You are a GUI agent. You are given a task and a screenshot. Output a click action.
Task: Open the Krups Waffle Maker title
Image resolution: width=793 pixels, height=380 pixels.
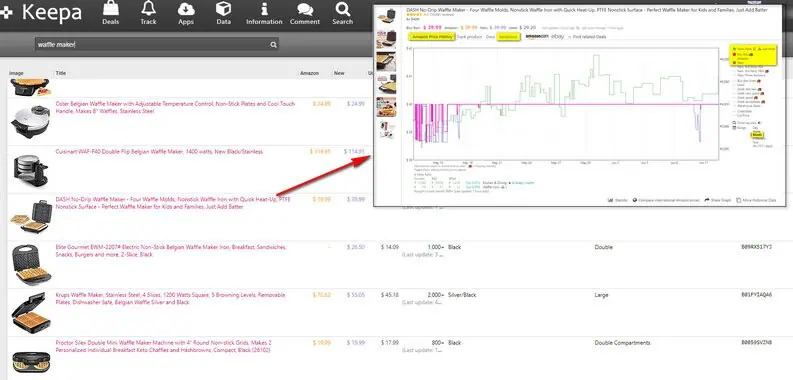(170, 299)
